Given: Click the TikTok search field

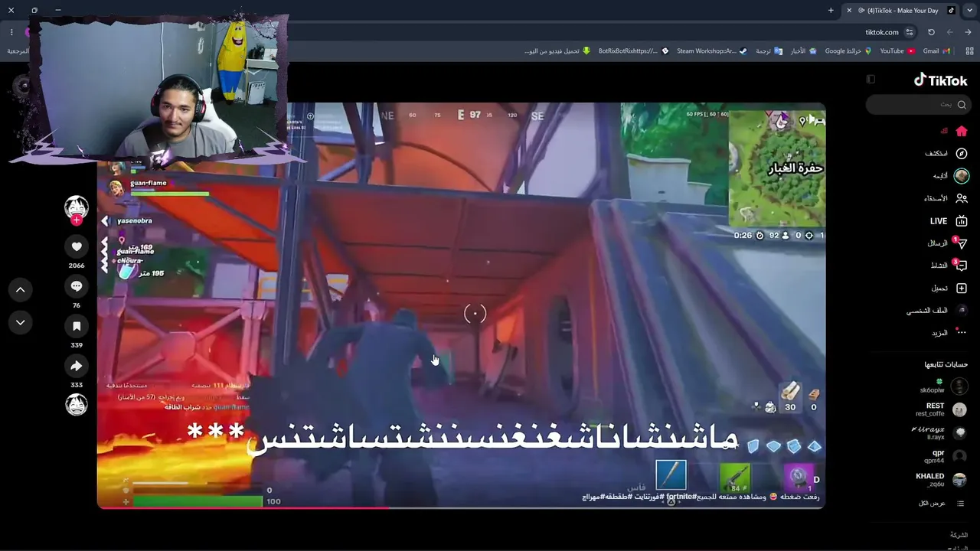Looking at the screenshot, I should 917,104.
